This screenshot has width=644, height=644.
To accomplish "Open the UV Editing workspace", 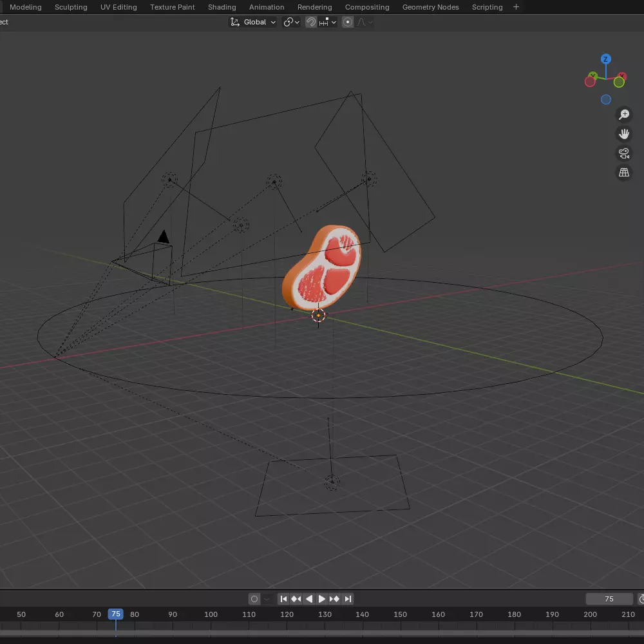I will tap(118, 7).
